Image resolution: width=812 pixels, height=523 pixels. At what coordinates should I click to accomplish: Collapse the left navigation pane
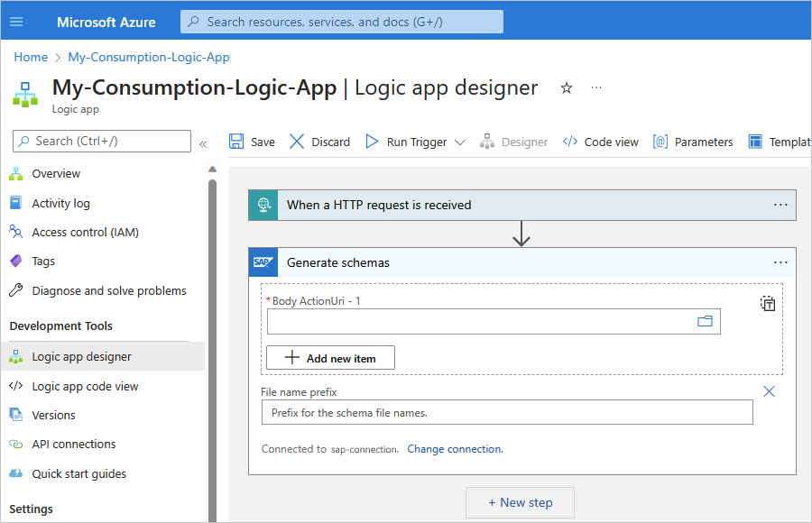coord(203,143)
